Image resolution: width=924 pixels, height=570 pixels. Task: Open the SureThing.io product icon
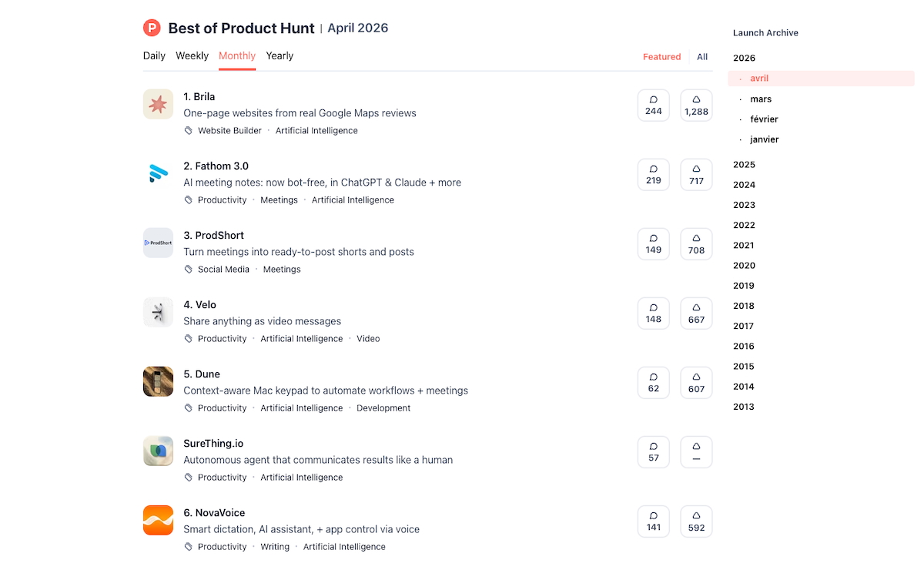(x=158, y=451)
